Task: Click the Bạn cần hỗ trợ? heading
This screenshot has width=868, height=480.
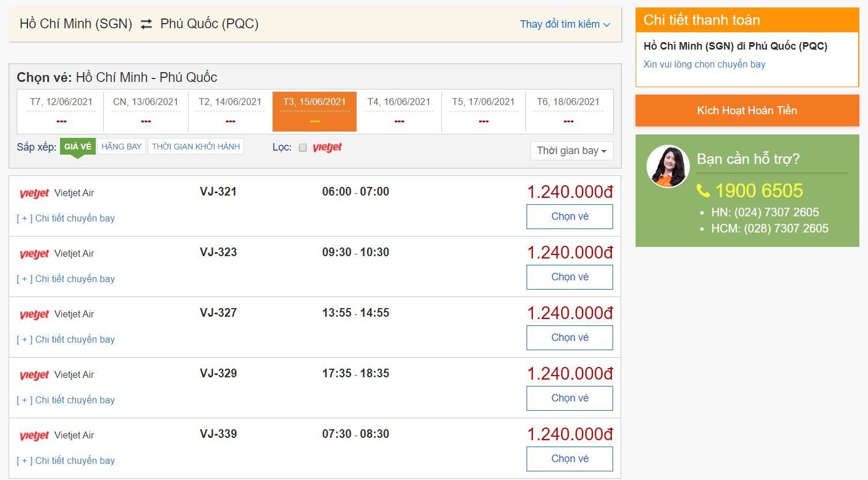Action: [x=748, y=159]
